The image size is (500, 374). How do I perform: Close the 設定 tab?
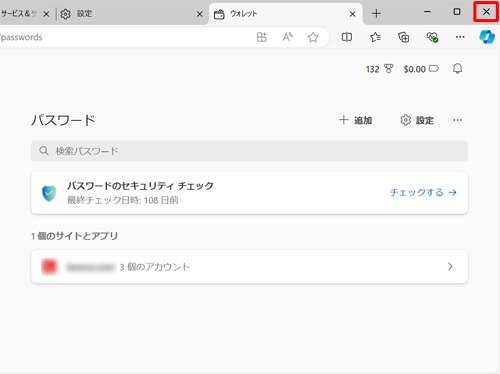click(199, 14)
